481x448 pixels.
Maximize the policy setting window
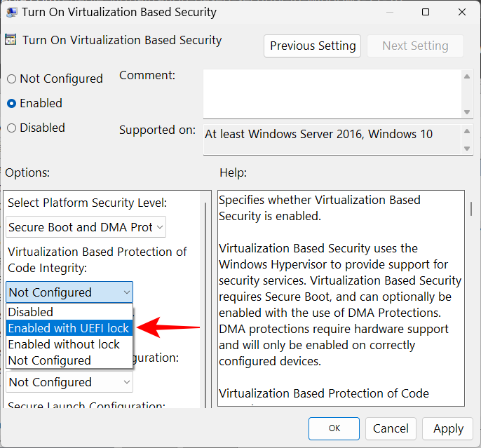tap(426, 12)
